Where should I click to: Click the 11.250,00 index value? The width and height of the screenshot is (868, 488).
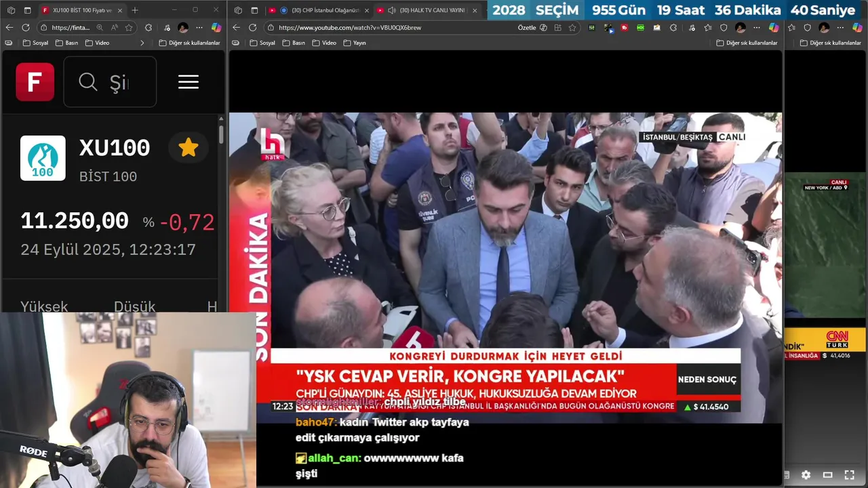(75, 221)
